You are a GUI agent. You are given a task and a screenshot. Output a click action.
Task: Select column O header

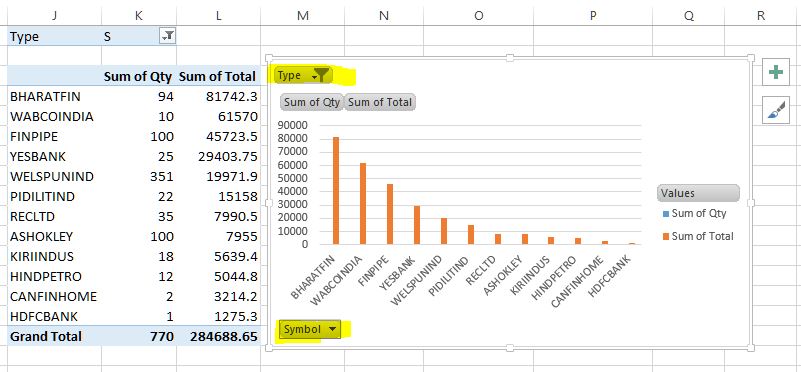[479, 15]
